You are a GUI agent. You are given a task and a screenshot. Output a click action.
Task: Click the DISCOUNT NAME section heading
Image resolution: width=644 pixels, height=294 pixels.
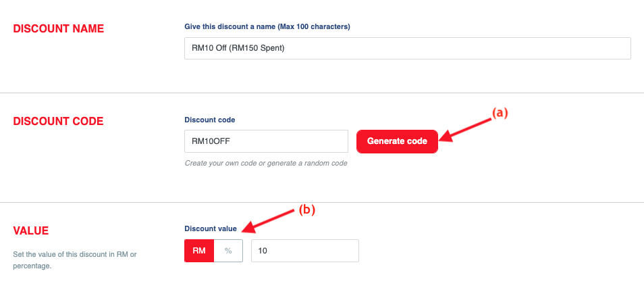tap(59, 28)
